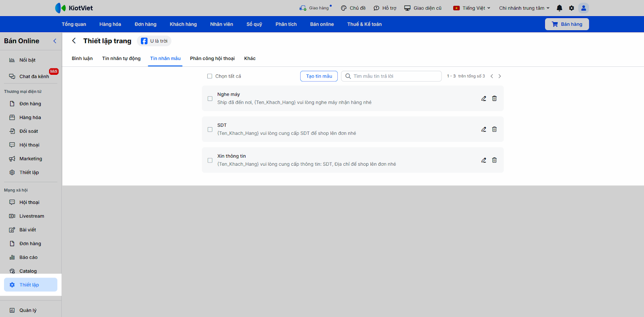Viewport: 644px width, 317px height.
Task: Open the user account avatar
Action: click(584, 8)
